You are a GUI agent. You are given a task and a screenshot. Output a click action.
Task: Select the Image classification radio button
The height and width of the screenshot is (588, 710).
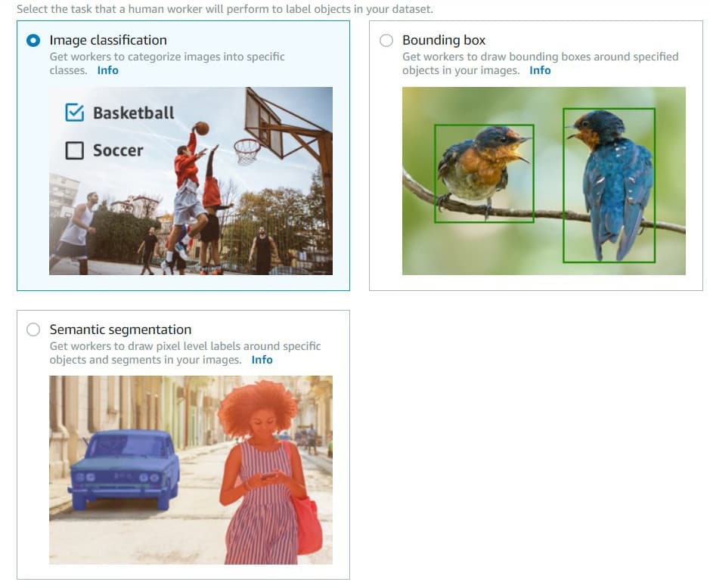tap(33, 40)
